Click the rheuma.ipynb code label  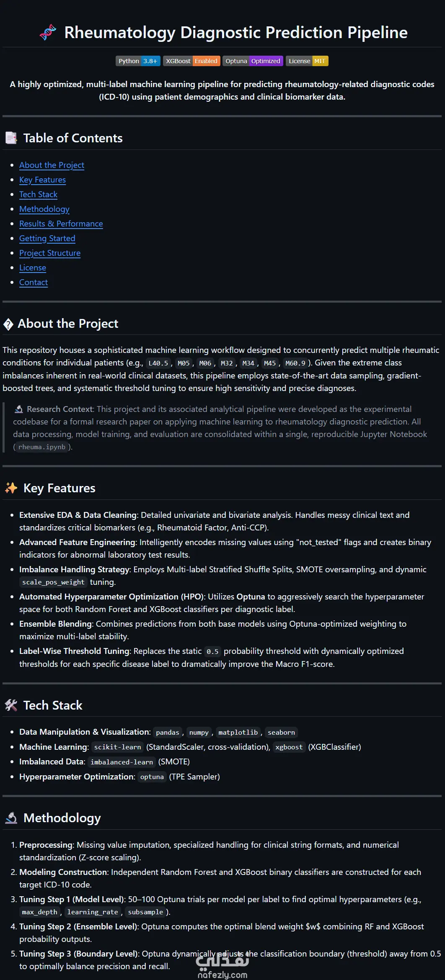point(42,447)
